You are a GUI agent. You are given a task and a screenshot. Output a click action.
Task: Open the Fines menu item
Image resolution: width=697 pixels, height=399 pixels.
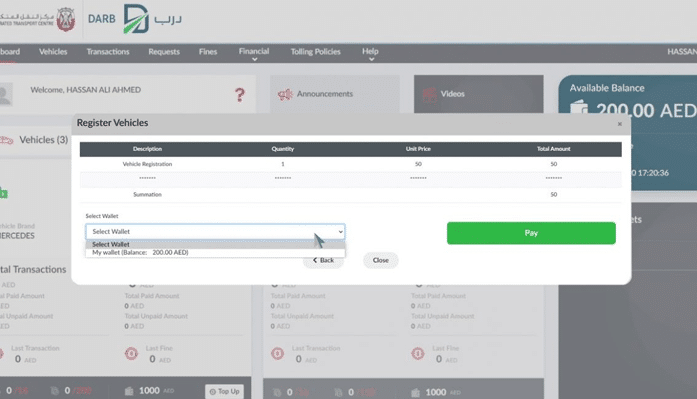tap(208, 52)
